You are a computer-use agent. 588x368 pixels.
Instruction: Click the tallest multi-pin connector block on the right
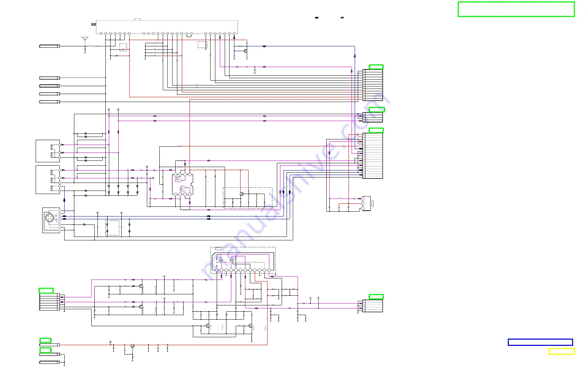373,156
